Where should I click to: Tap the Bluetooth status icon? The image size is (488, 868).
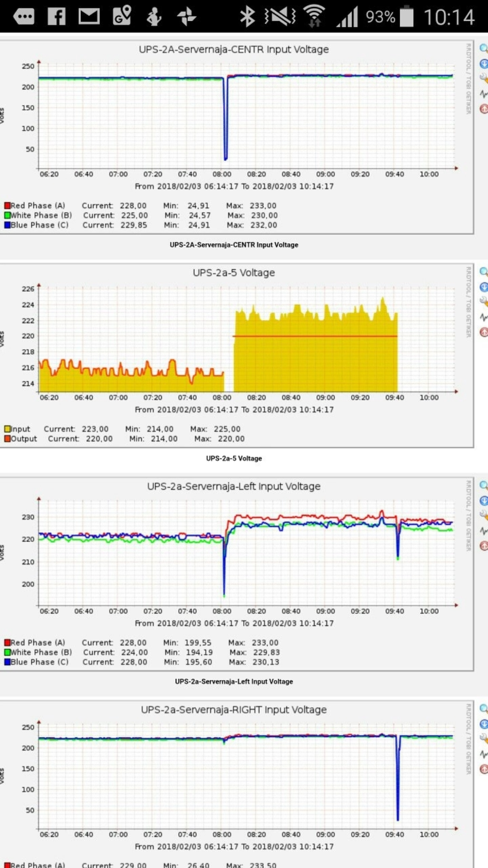click(247, 17)
